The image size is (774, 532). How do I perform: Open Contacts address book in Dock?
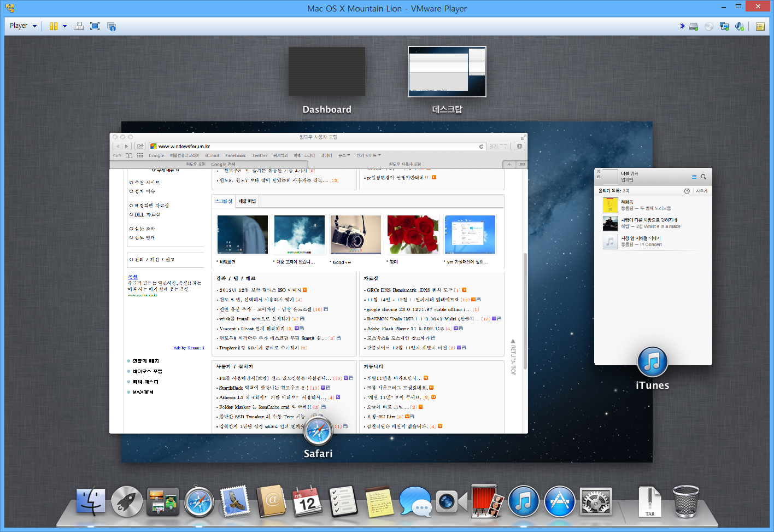click(271, 501)
